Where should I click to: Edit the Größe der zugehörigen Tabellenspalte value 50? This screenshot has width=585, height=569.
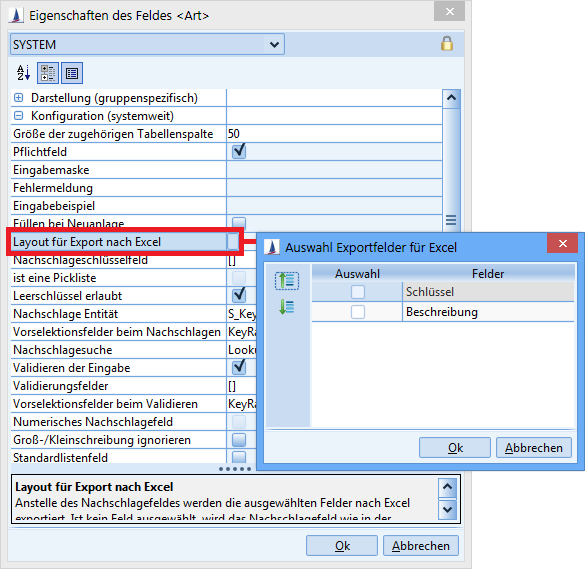pos(334,134)
